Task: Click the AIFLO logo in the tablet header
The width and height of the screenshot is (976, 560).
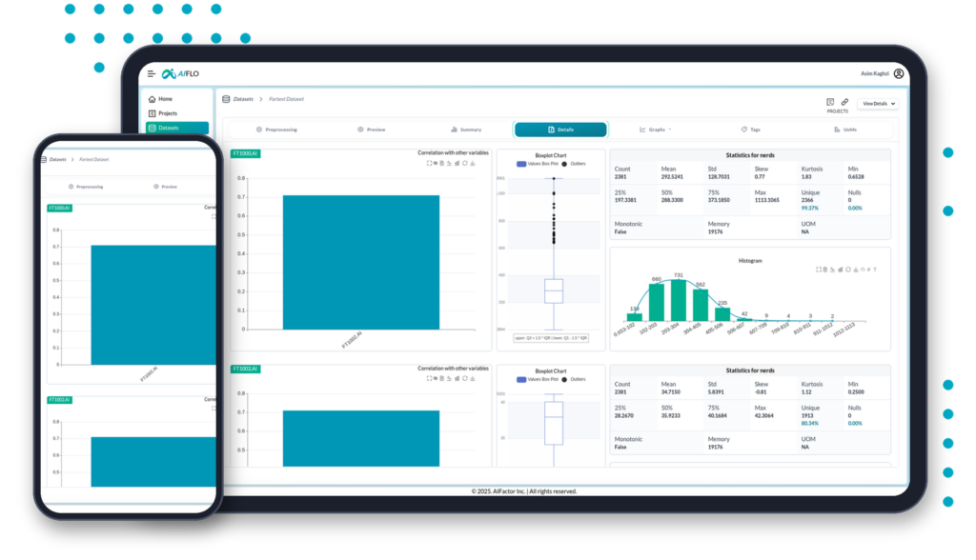Action: (x=180, y=73)
